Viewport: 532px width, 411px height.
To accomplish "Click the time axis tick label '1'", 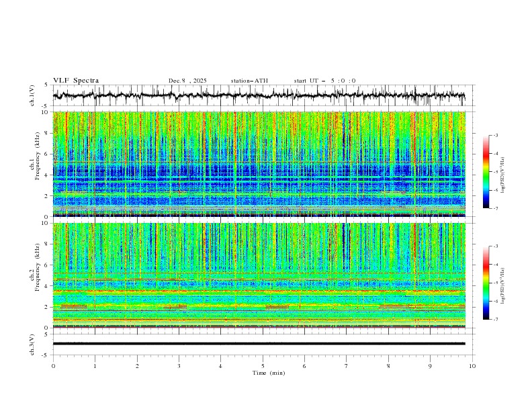I will tap(95, 366).
